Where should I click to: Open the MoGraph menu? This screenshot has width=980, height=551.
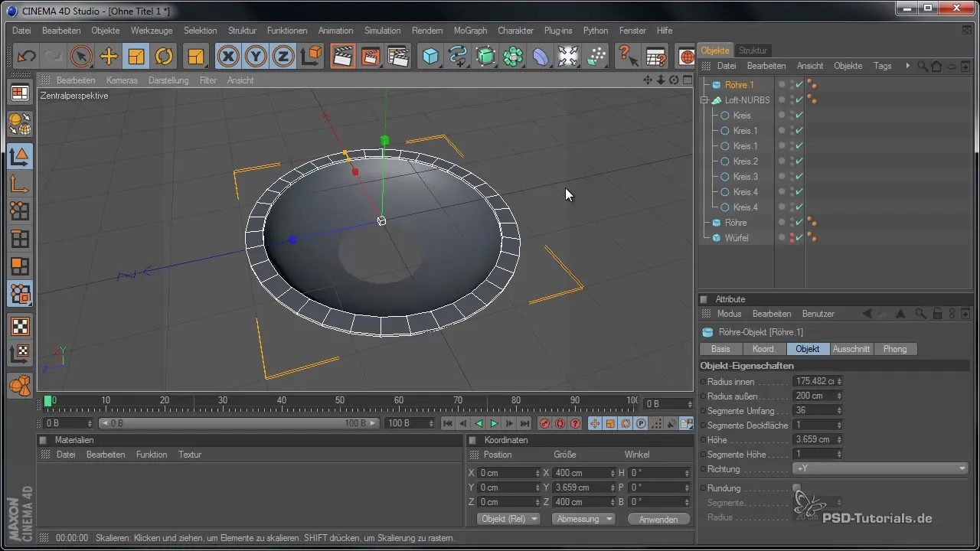click(470, 31)
